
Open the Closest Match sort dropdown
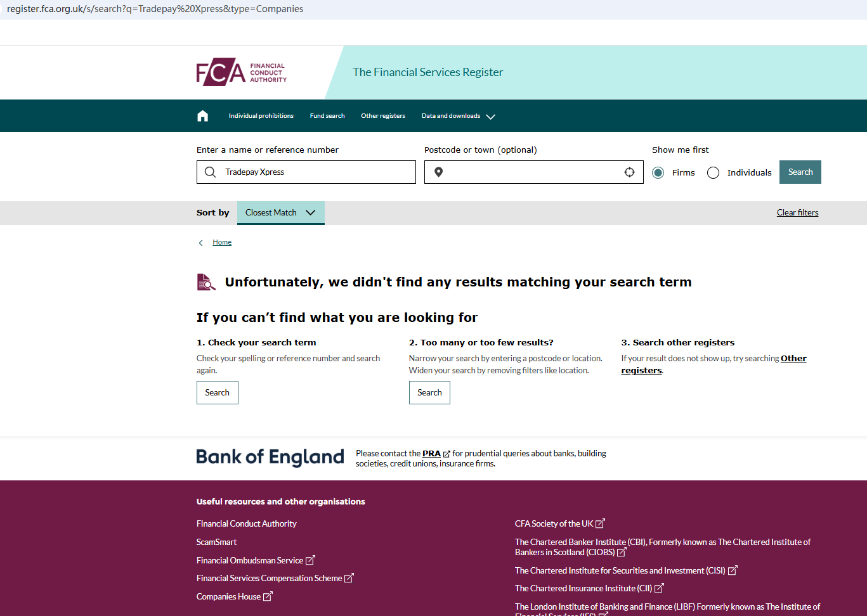pos(281,213)
